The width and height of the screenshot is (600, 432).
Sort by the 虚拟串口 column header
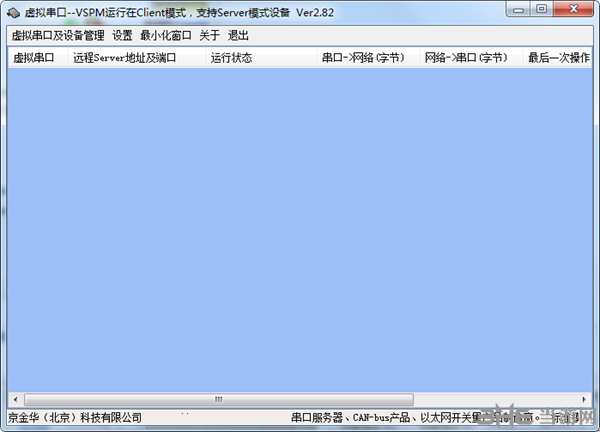click(38, 58)
